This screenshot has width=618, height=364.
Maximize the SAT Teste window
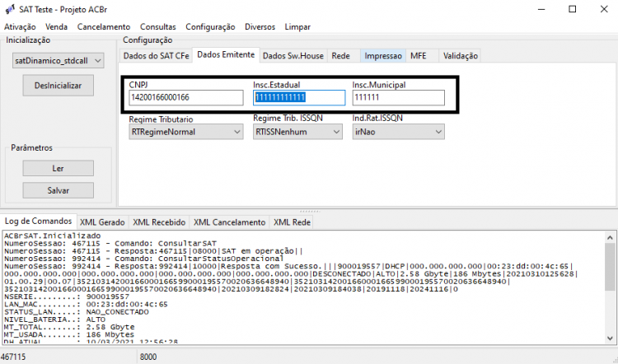573,9
